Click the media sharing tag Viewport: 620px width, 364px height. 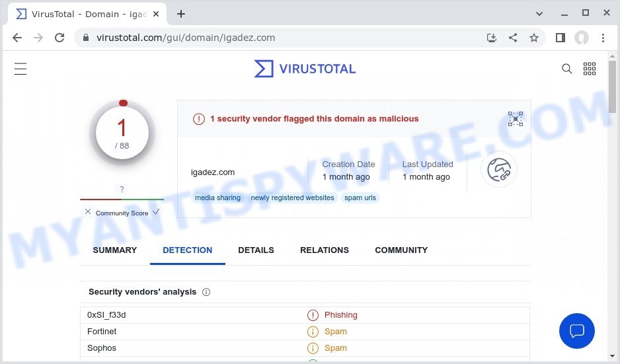click(217, 198)
